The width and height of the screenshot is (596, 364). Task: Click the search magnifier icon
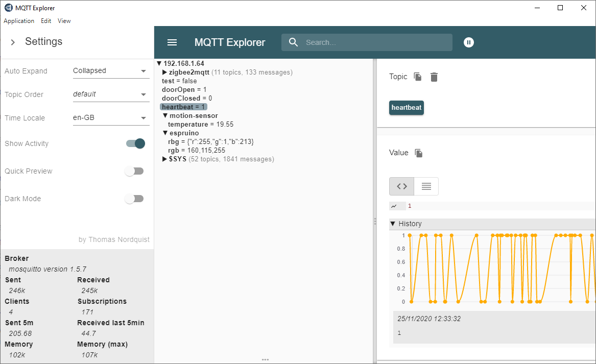coord(293,42)
